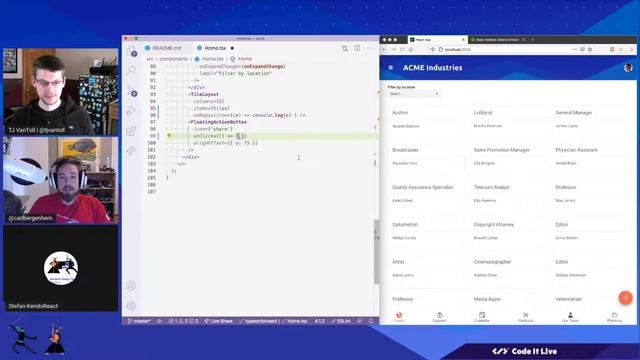
Task: Open the Products item in bottom navigation
Action: click(526, 317)
